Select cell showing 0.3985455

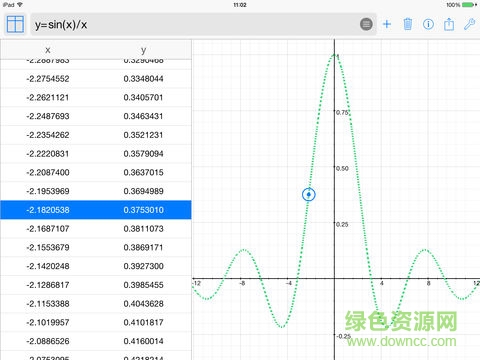click(143, 285)
